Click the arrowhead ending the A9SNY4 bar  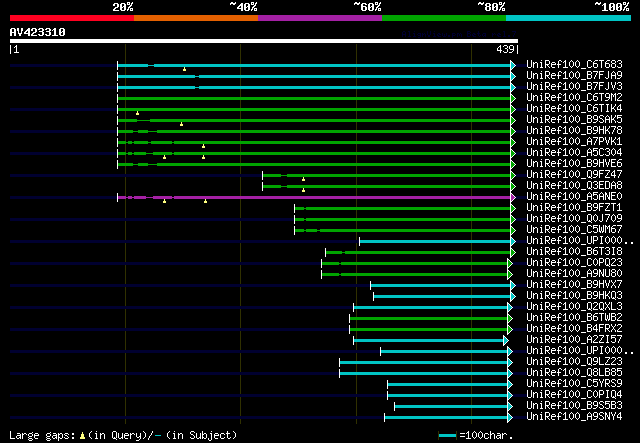pos(510,418)
